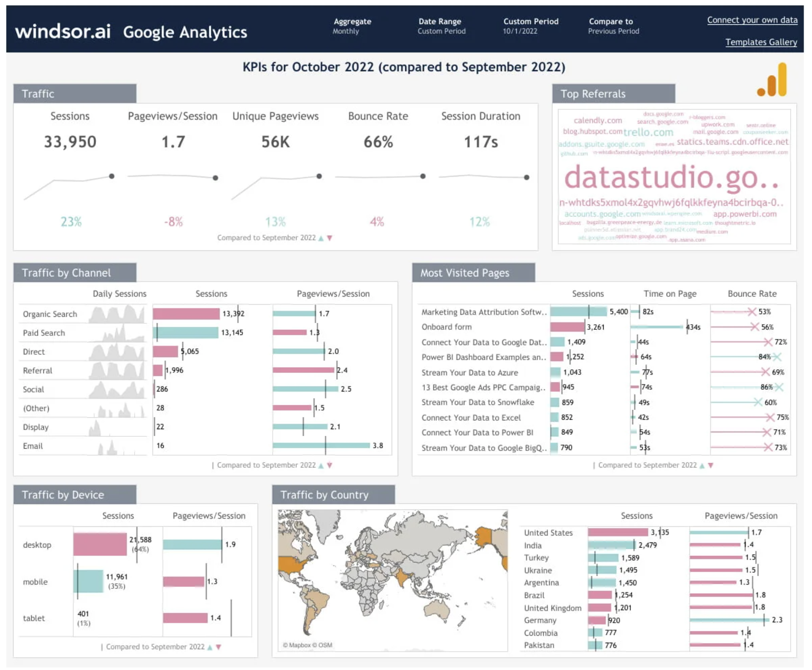Open the Templates Gallery link

click(761, 42)
